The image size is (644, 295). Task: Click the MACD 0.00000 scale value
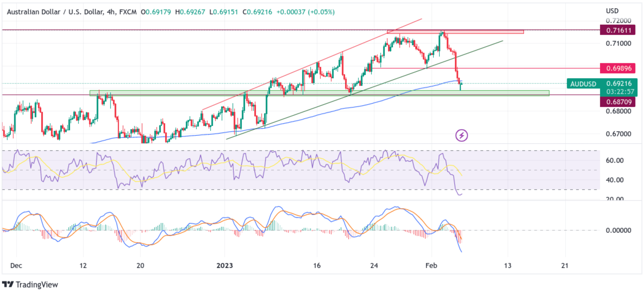618,230
